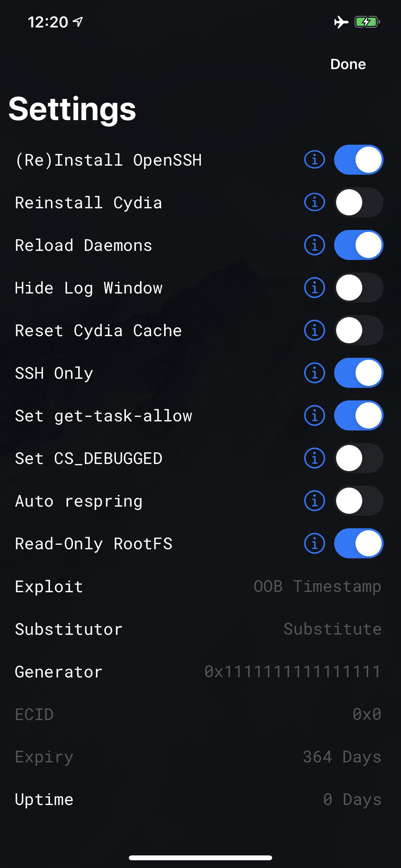Show info about Reload Daemons
This screenshot has height=868, width=401.
pyautogui.click(x=314, y=245)
